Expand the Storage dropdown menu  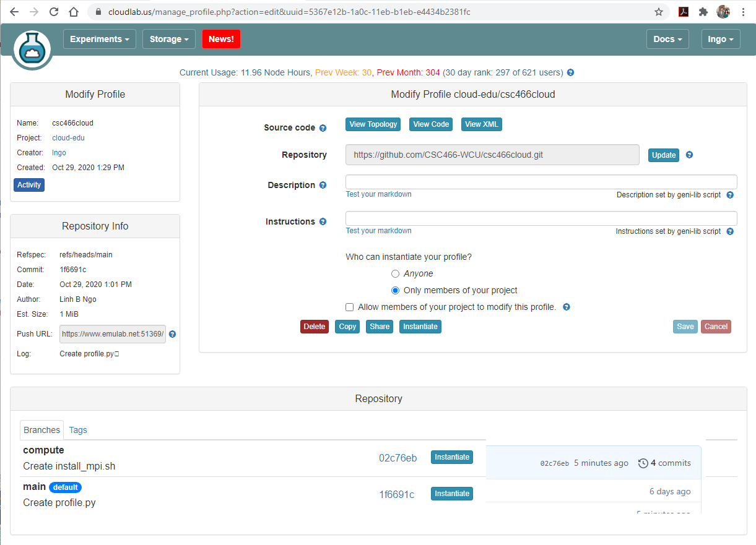click(168, 39)
